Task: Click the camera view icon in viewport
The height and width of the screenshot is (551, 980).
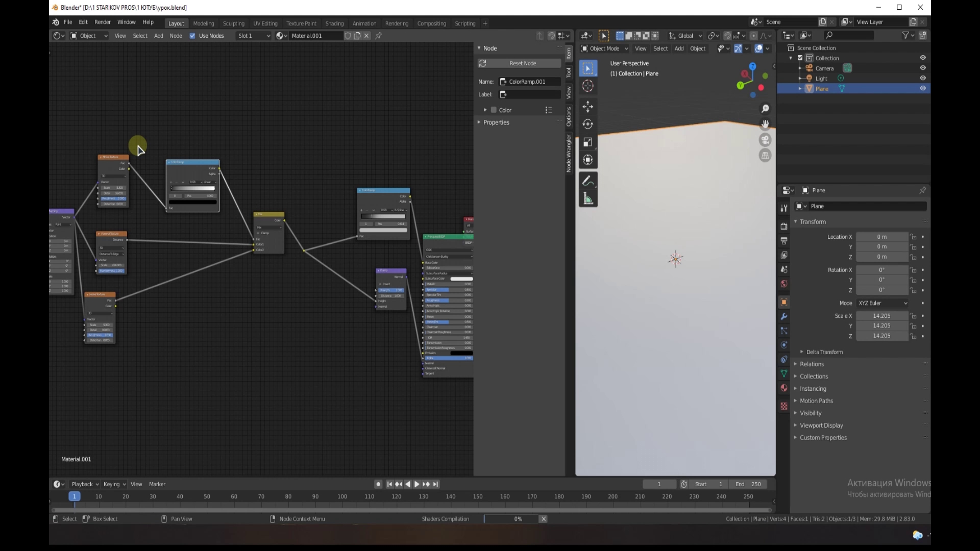Action: 765,140
